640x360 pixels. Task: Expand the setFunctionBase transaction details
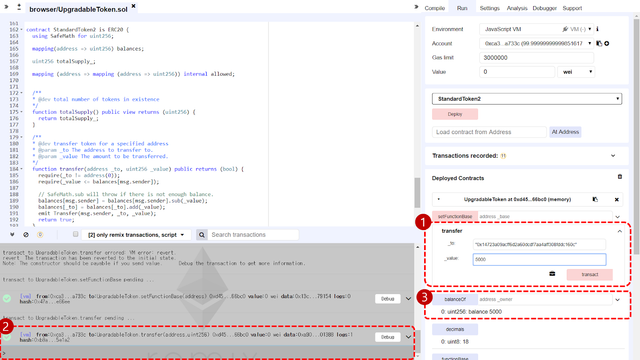[408, 299]
